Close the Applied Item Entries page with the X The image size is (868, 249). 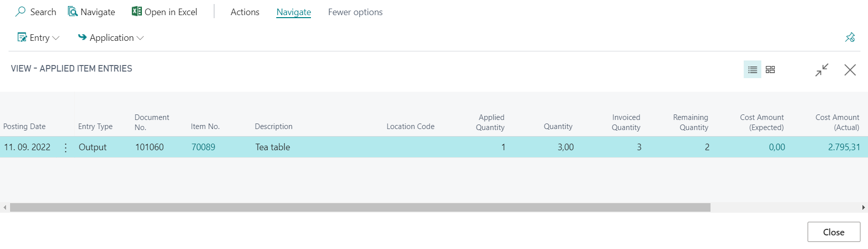[850, 70]
